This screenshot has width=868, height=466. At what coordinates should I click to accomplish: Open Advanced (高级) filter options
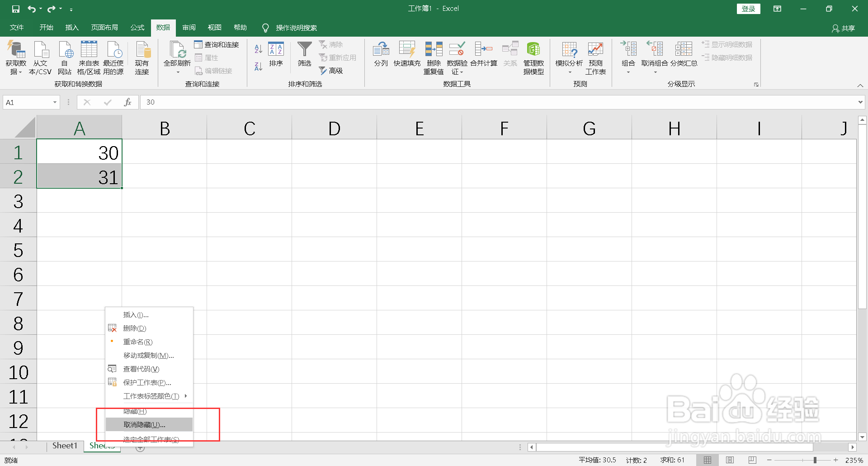click(x=331, y=71)
